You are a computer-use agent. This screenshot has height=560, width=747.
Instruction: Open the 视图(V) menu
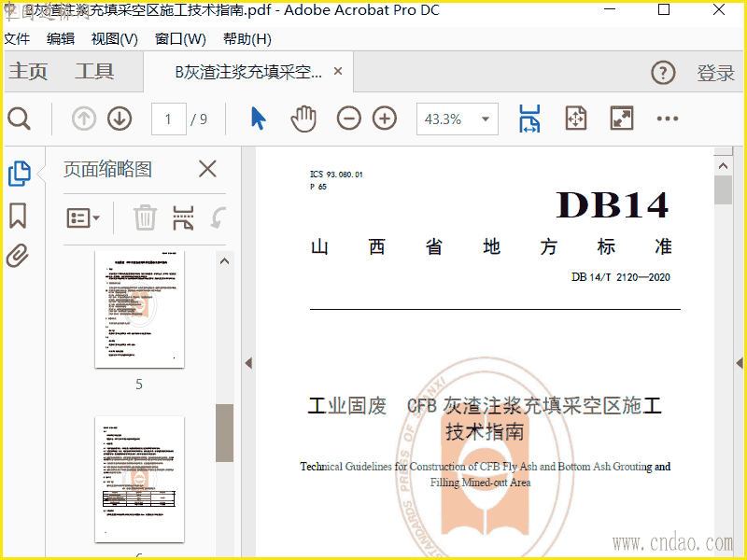click(x=114, y=38)
